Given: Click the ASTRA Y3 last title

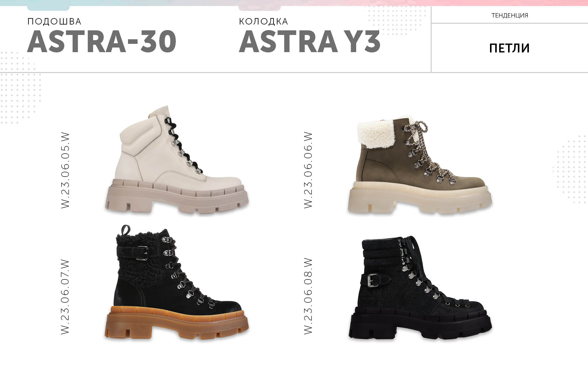Looking at the screenshot, I should 310,42.
